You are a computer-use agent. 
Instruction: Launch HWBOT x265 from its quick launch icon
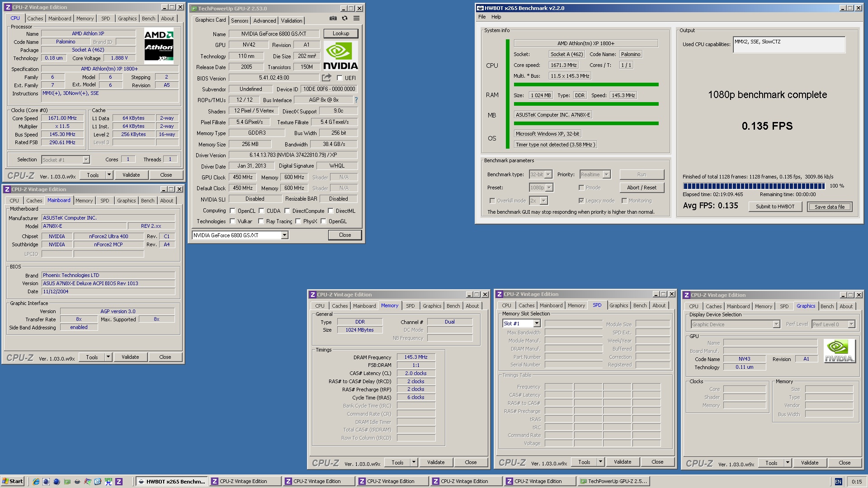point(77,482)
